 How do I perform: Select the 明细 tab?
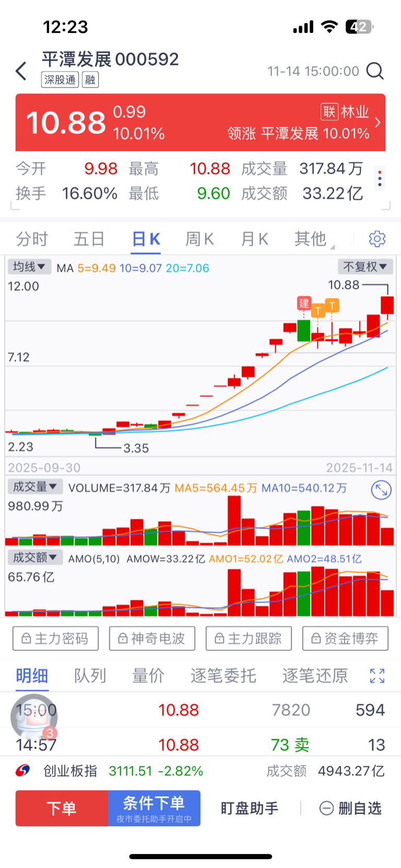[x=32, y=676]
